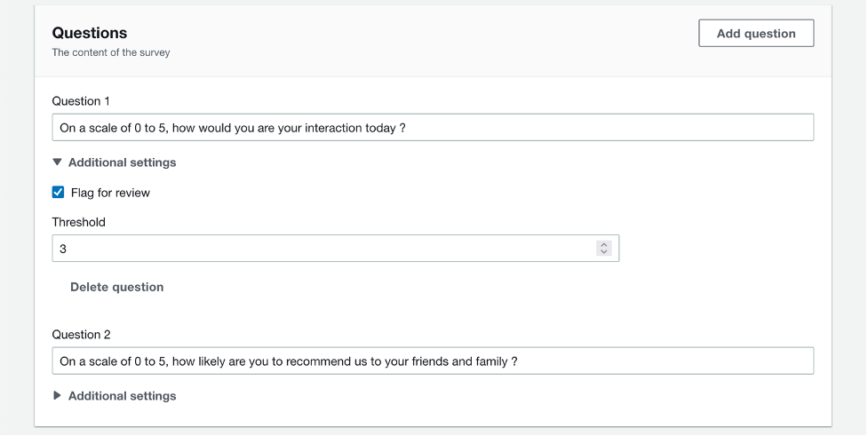The height and width of the screenshot is (436, 868).
Task: Collapse Question 1 settings via down triangle
Action: [58, 163]
